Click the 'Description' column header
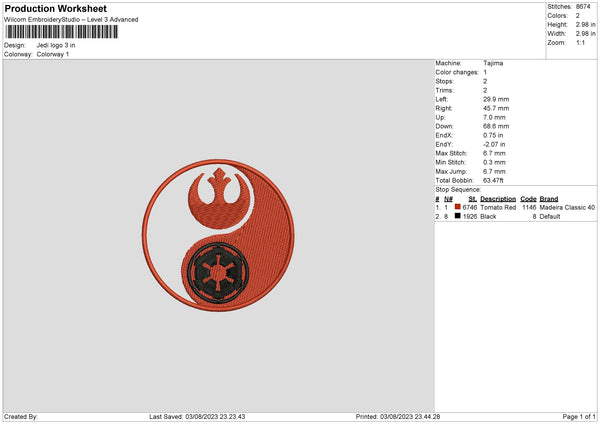This screenshot has height=424, width=600. tap(498, 199)
